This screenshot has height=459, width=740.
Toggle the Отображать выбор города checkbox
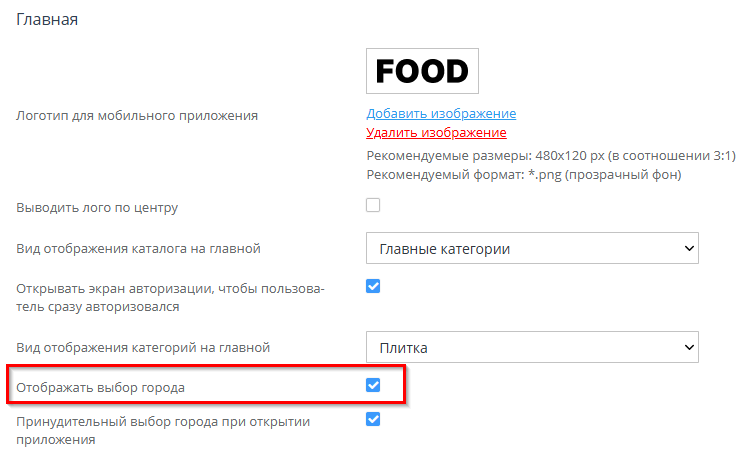point(373,385)
